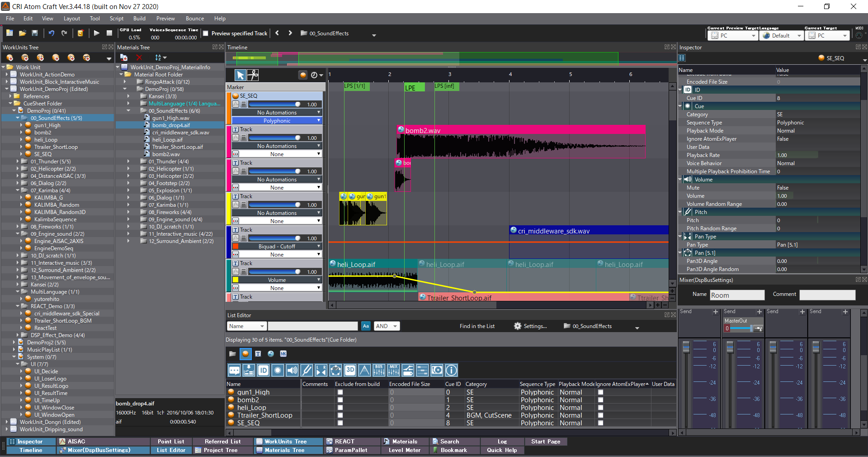Switch to the AISAC tab
This screenshot has height=457, width=868.
pyautogui.click(x=76, y=442)
